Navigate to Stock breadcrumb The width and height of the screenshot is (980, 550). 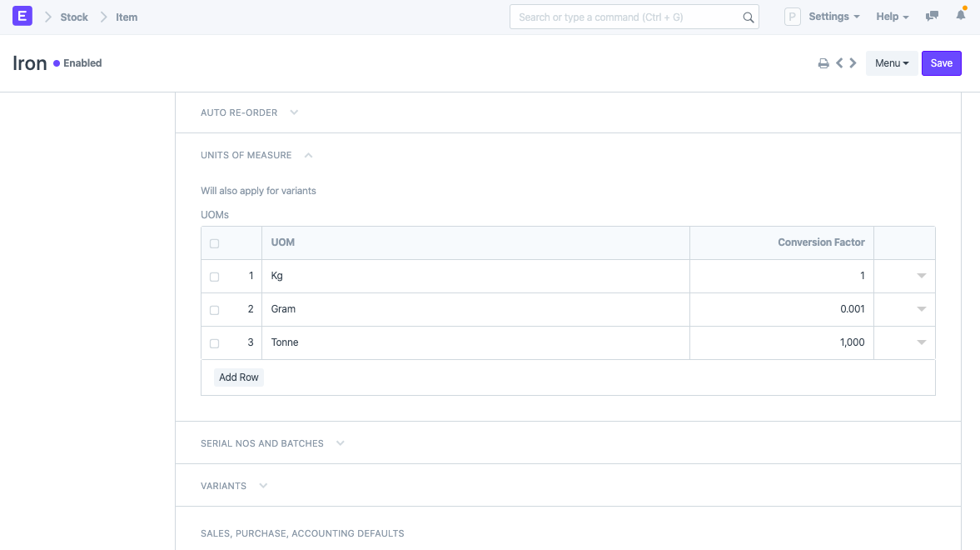pos(74,17)
